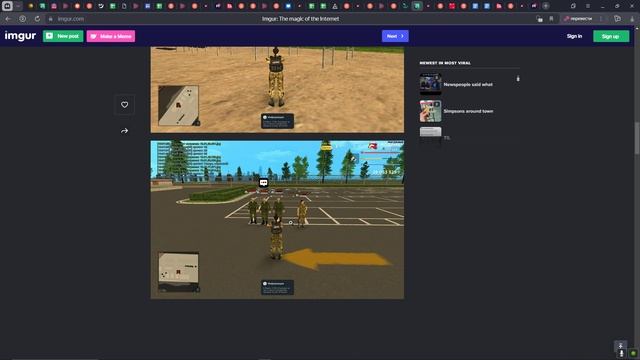Click the page translate button in toolbar

(x=578, y=19)
